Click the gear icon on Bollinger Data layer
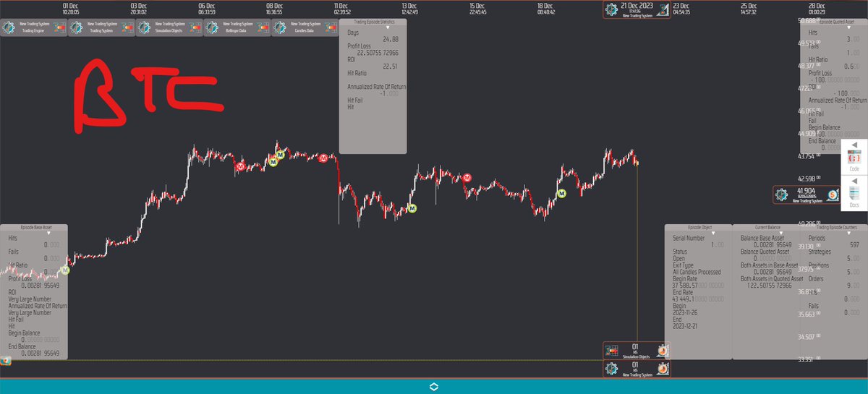868x394 pixels. click(x=213, y=27)
